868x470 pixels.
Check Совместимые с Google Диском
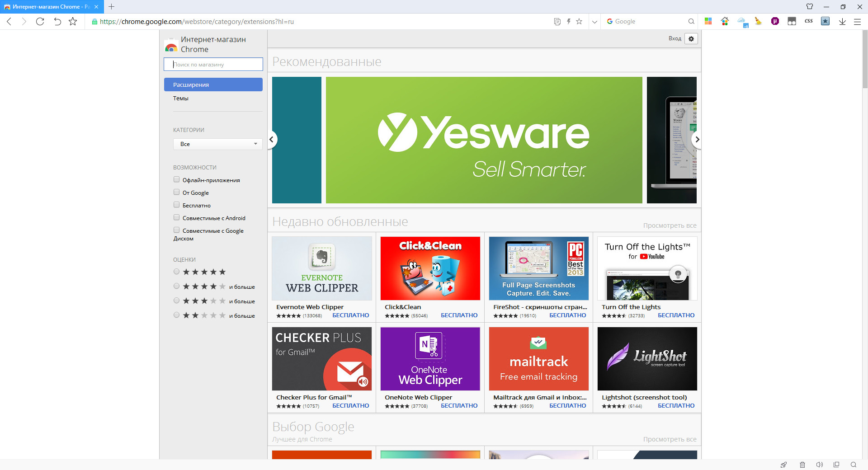(177, 230)
